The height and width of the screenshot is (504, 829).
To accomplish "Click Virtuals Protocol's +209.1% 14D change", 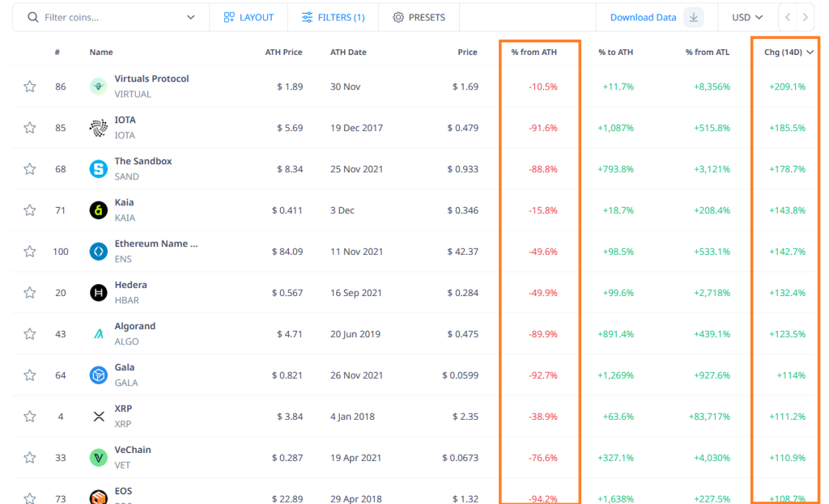I will tap(787, 87).
